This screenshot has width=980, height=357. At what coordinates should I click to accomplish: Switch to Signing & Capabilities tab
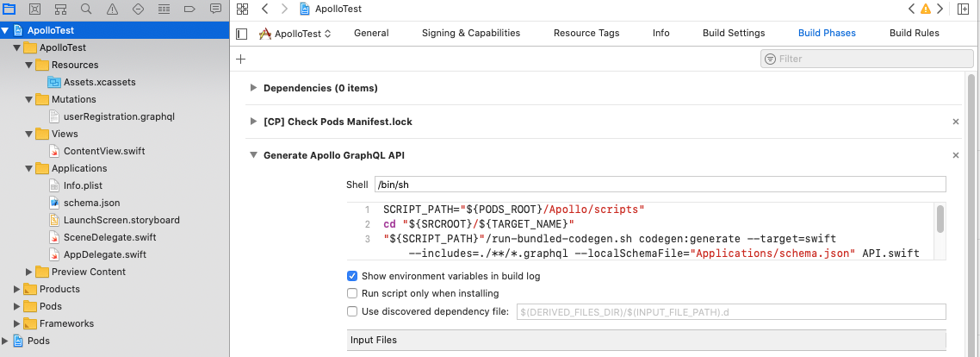point(471,33)
